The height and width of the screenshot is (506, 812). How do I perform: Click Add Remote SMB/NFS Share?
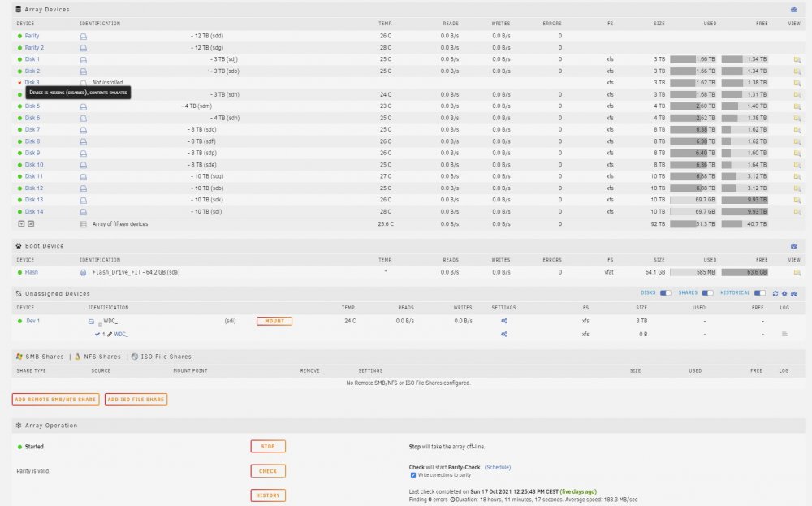[55, 400]
